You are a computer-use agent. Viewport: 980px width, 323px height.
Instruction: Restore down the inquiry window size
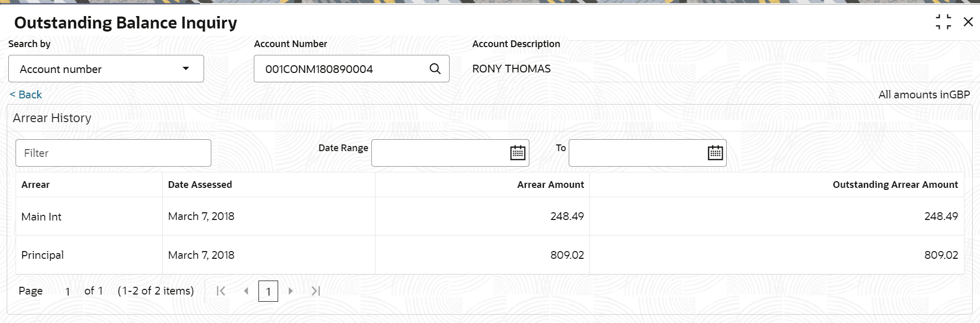[x=943, y=22]
